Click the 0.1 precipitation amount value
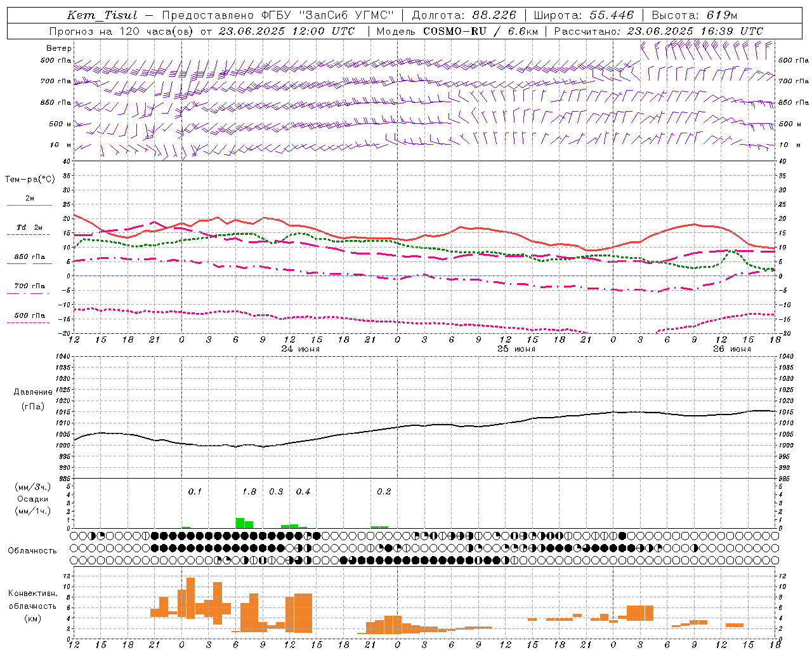The width and height of the screenshot is (812, 650). [x=195, y=492]
